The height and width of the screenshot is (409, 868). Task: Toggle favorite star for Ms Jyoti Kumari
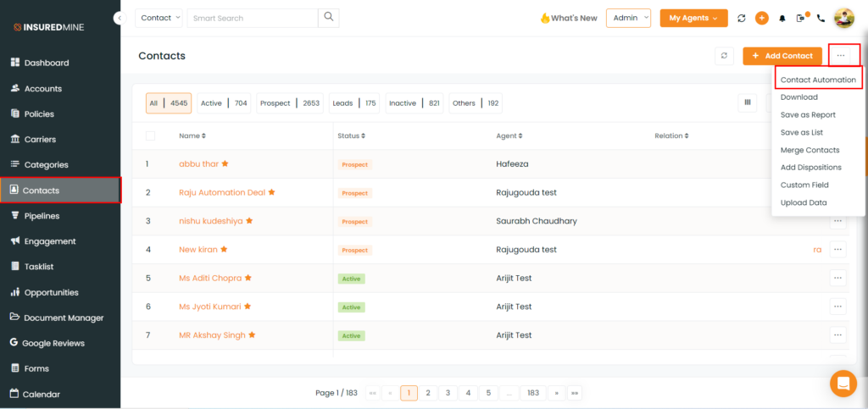248,307
